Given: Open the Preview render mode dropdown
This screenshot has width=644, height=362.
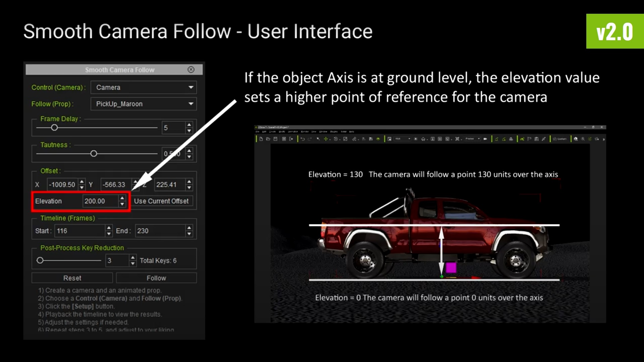Looking at the screenshot, I should [x=472, y=139].
